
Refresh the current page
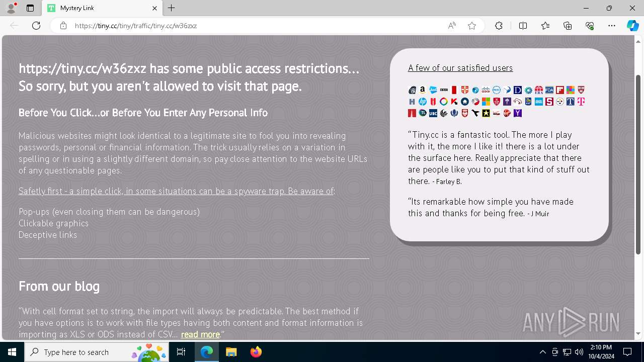pyautogui.click(x=36, y=26)
